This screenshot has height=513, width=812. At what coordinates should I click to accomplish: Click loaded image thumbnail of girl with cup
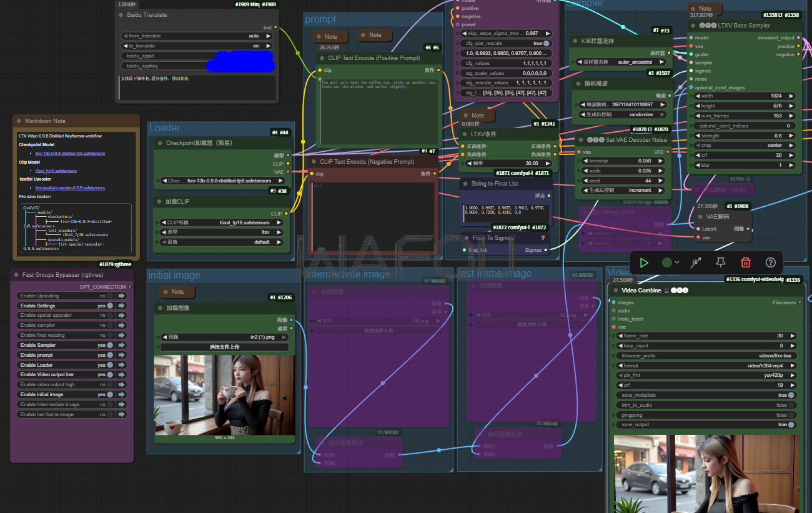tap(224, 395)
